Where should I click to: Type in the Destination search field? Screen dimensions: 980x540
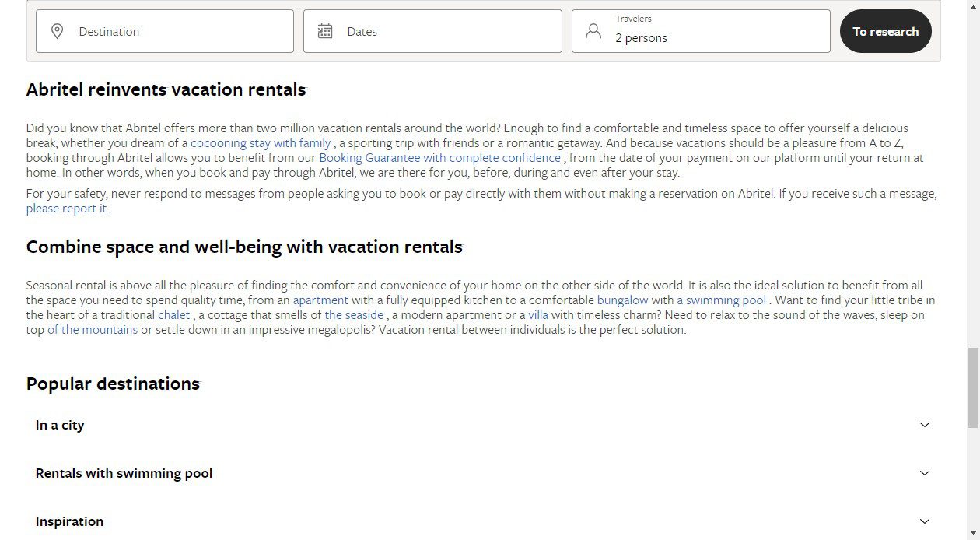tap(179, 31)
